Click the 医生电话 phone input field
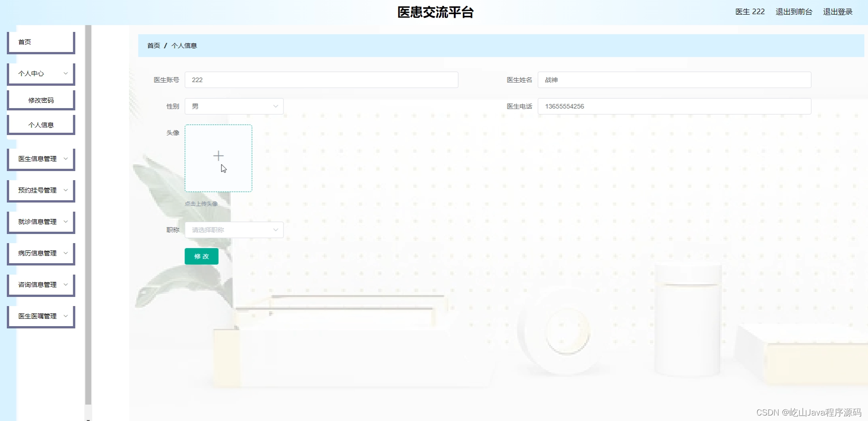The height and width of the screenshot is (421, 868). tap(674, 106)
